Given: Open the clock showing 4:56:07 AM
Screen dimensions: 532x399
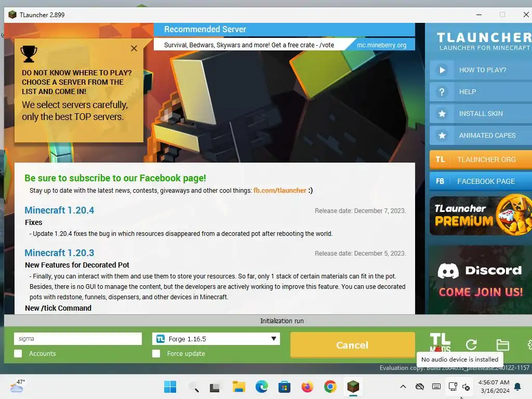Looking at the screenshot, I should point(494,387).
